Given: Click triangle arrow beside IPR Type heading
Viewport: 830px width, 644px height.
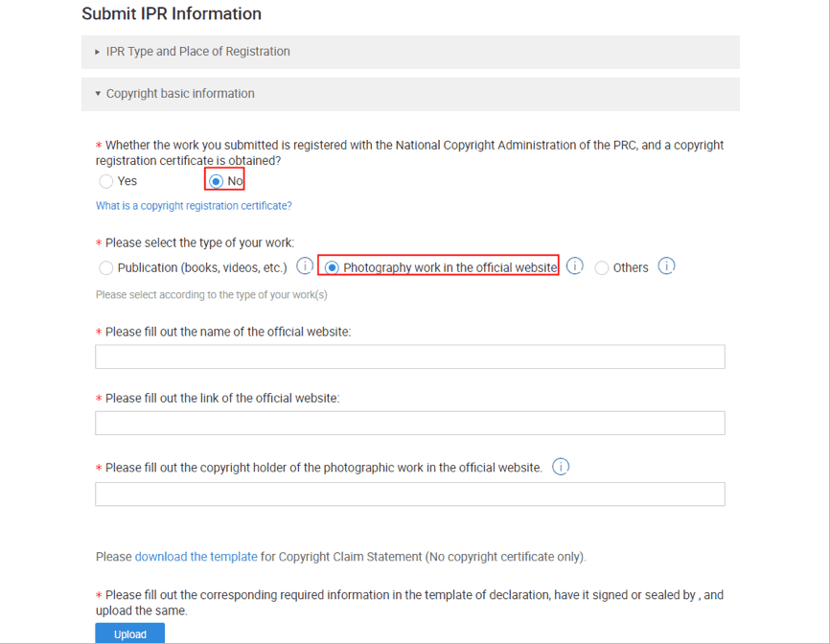Looking at the screenshot, I should coord(98,52).
